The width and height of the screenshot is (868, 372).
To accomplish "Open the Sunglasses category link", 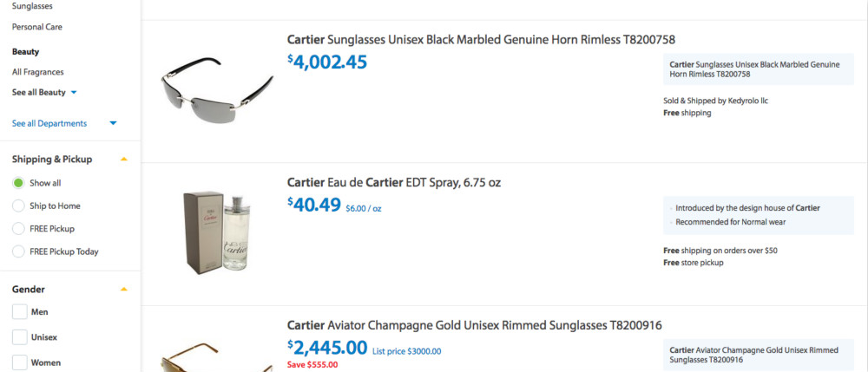I will (32, 5).
